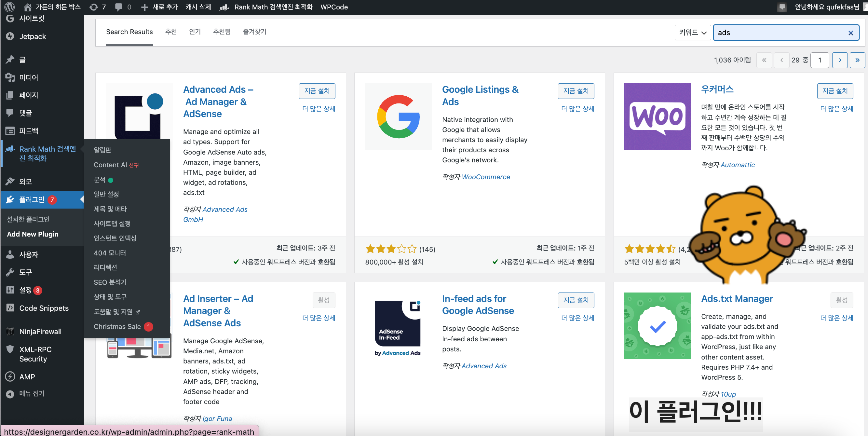Select 사이트맵 설정 in Rank Math submenu
The width and height of the screenshot is (868, 436).
[x=112, y=224]
